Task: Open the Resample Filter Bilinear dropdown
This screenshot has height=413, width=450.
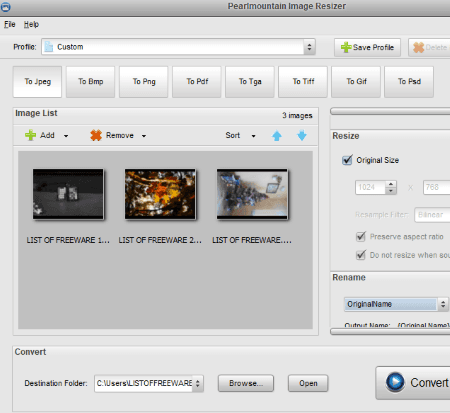Action: pos(432,215)
